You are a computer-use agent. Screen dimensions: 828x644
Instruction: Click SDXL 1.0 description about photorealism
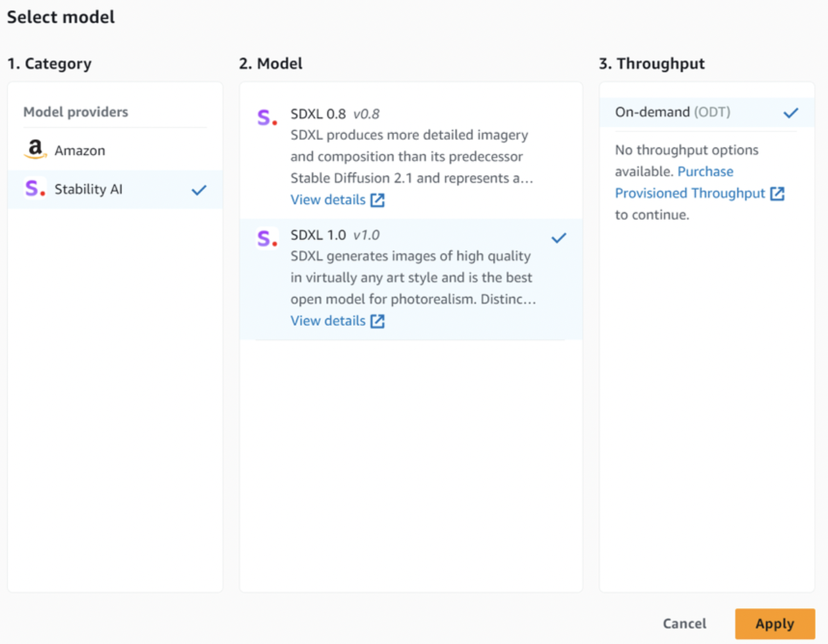(413, 278)
